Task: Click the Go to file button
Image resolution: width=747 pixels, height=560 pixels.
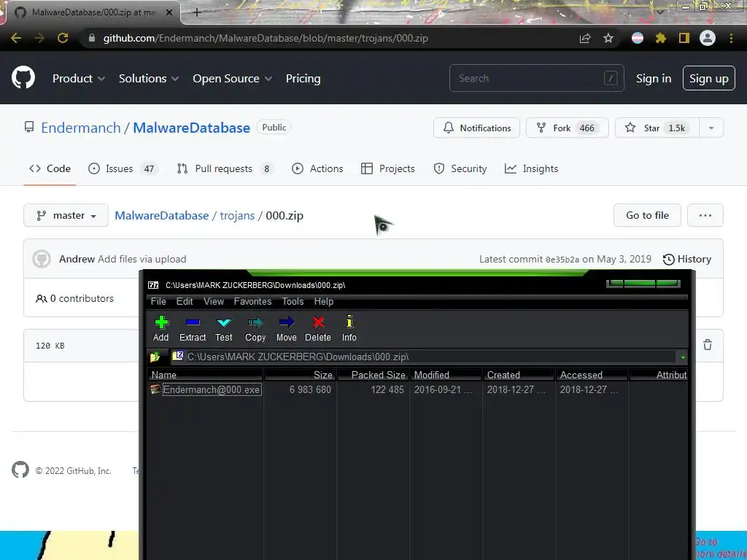Action: coord(647,215)
